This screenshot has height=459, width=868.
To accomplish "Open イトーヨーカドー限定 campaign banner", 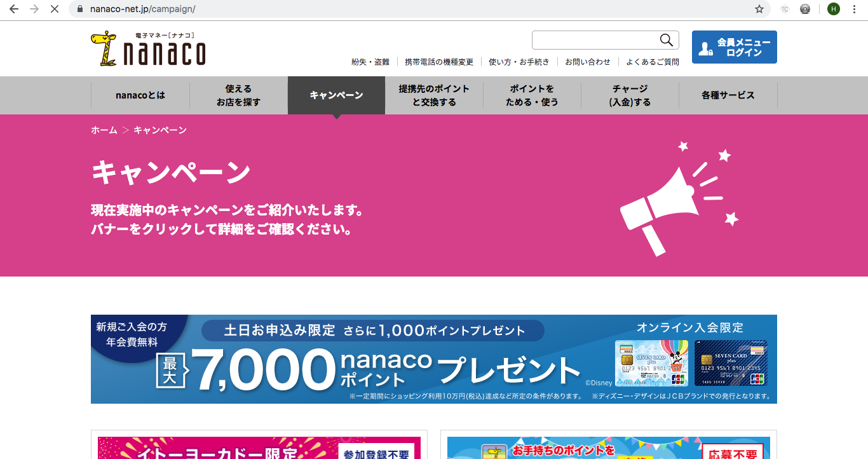I will click(x=259, y=448).
